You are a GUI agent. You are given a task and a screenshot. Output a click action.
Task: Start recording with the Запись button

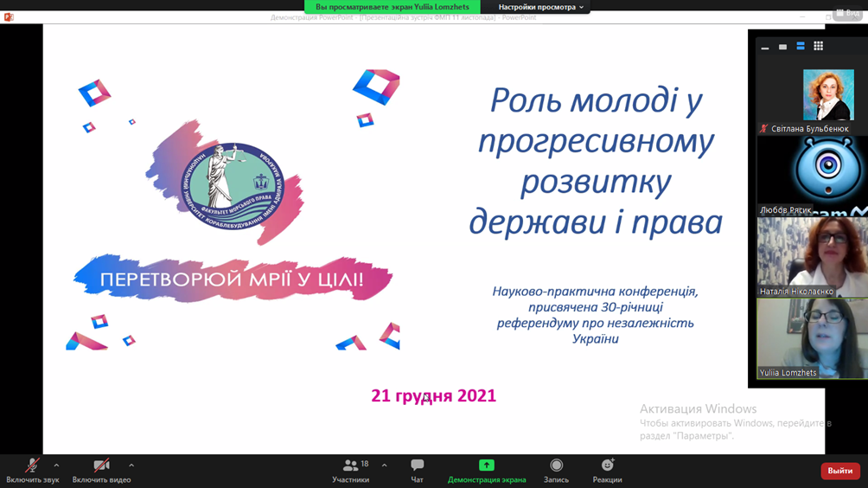coord(556,471)
